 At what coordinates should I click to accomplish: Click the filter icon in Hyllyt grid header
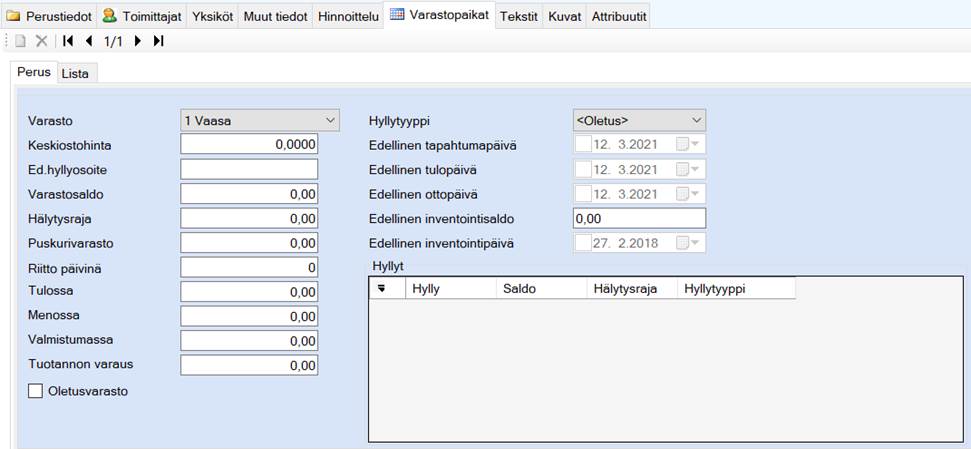point(382,288)
